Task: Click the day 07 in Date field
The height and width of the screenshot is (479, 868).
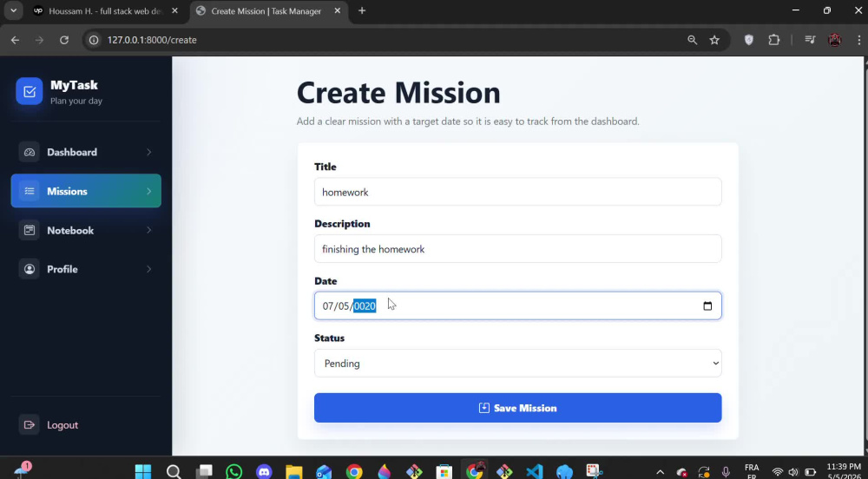Action: tap(328, 305)
